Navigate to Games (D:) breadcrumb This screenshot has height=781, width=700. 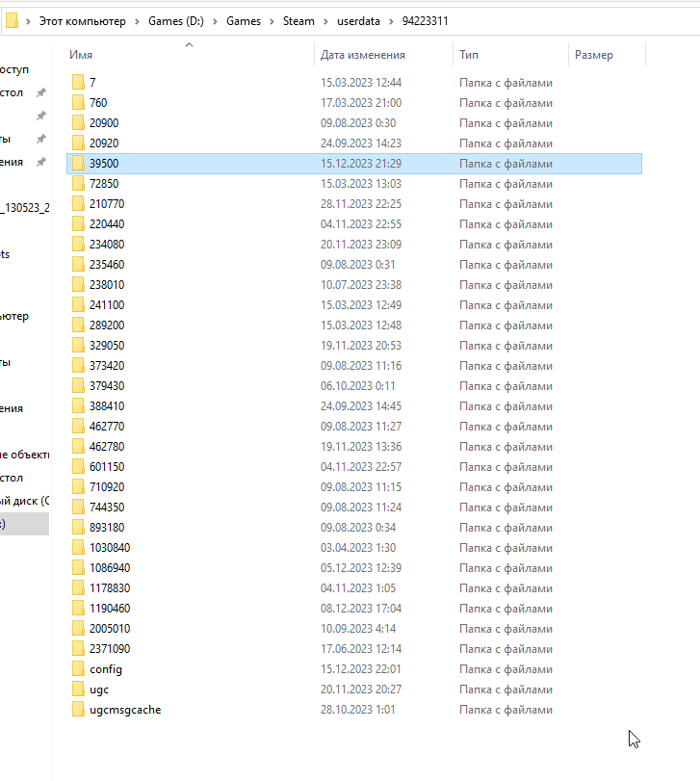[176, 21]
